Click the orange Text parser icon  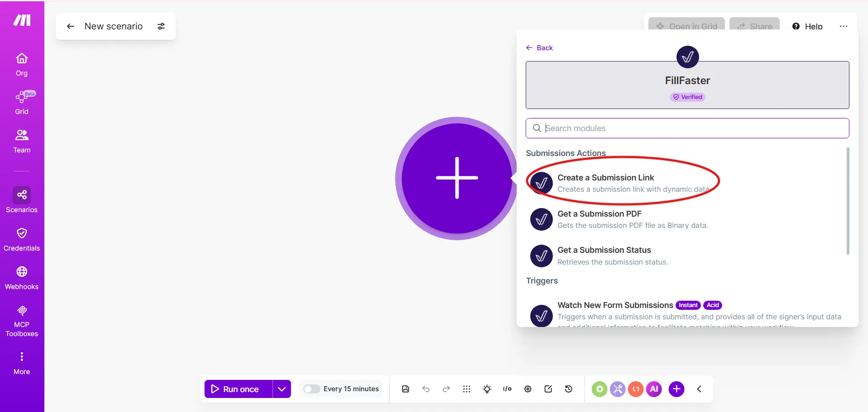(636, 389)
